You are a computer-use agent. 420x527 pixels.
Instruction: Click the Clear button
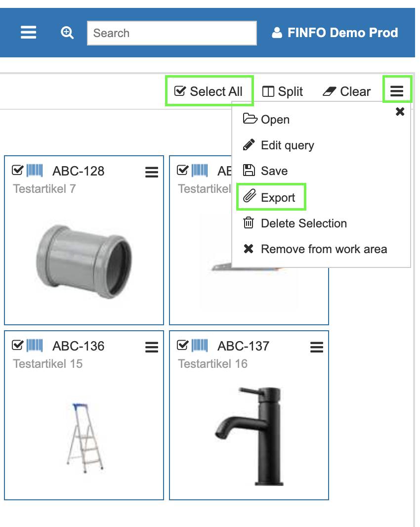pos(346,91)
